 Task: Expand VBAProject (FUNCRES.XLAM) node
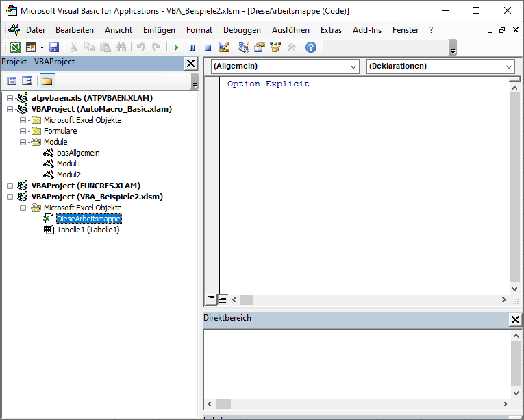[10, 186]
